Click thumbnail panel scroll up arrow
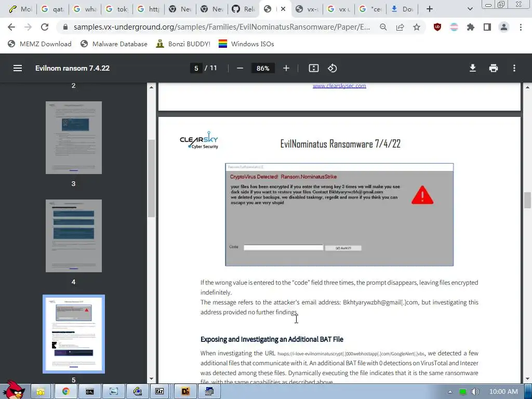The width and height of the screenshot is (532, 399). point(151,87)
